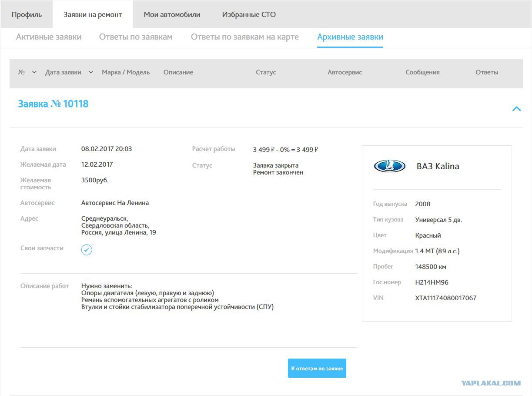This screenshot has width=532, height=396.
Task: Sort by Дата заявки chevron
Action: pyautogui.click(x=91, y=72)
